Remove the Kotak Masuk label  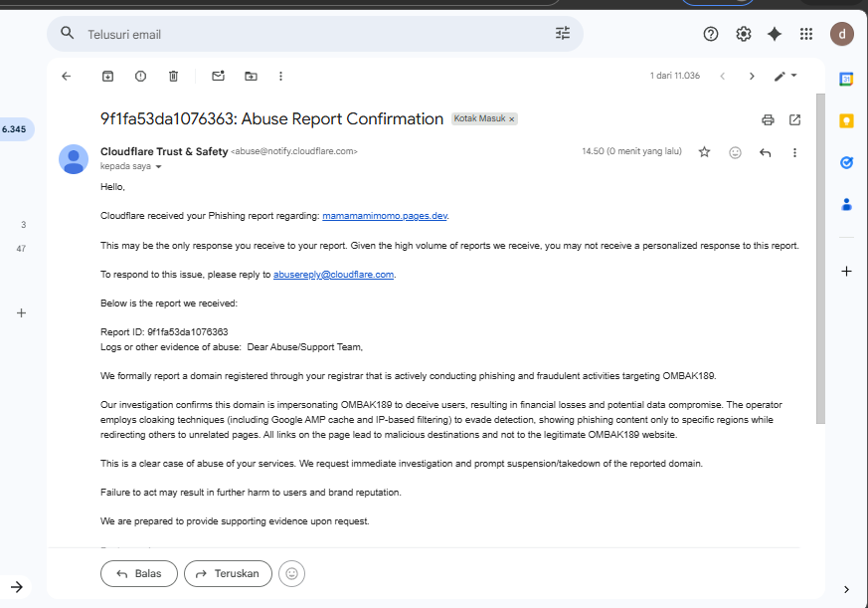(511, 119)
